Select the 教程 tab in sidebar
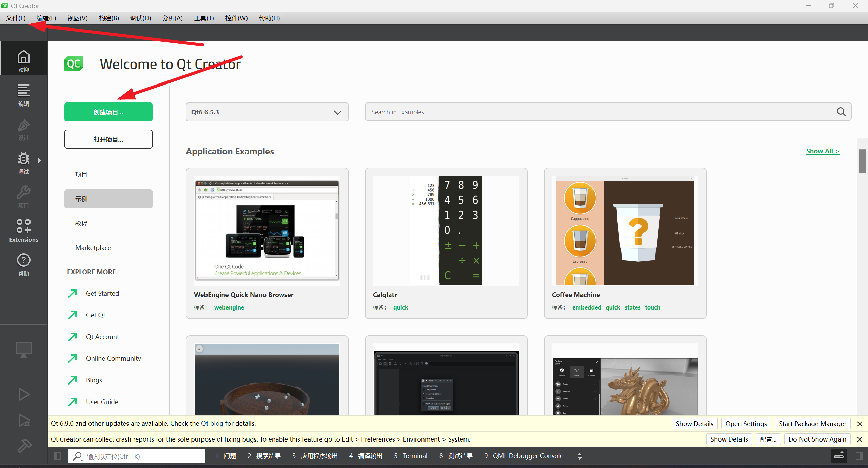Screen dimensions: 868x468 81,223
